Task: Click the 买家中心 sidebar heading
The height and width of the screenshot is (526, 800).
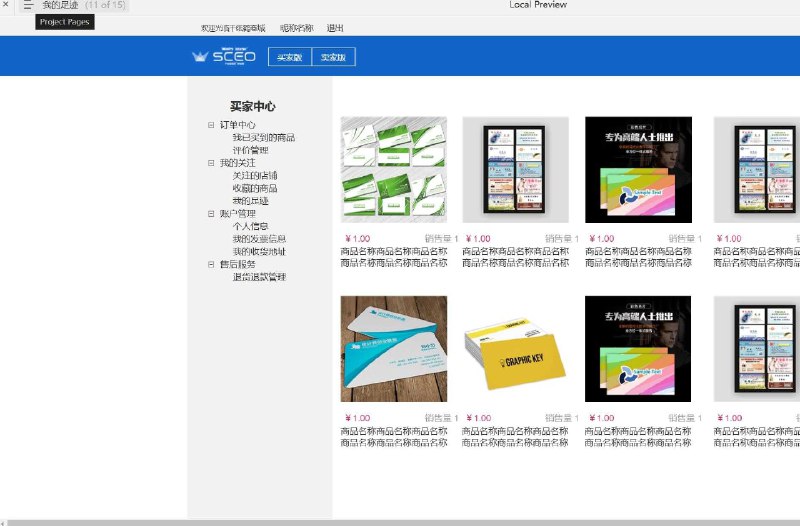Action: point(253,106)
